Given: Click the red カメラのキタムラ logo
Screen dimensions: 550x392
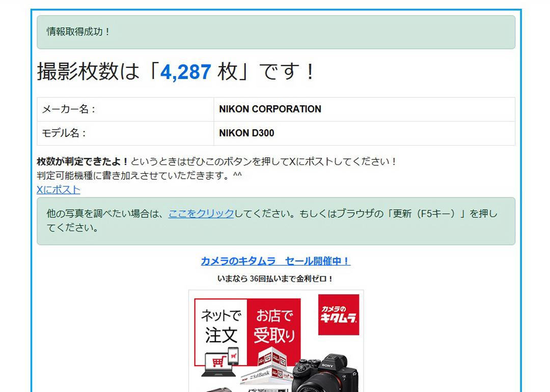Looking at the screenshot, I should point(339,315).
